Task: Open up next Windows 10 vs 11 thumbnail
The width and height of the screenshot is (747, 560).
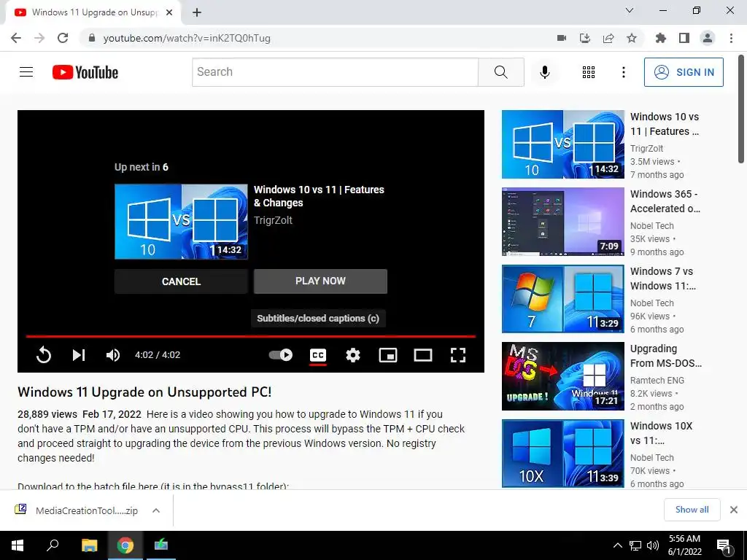Action: (181, 222)
